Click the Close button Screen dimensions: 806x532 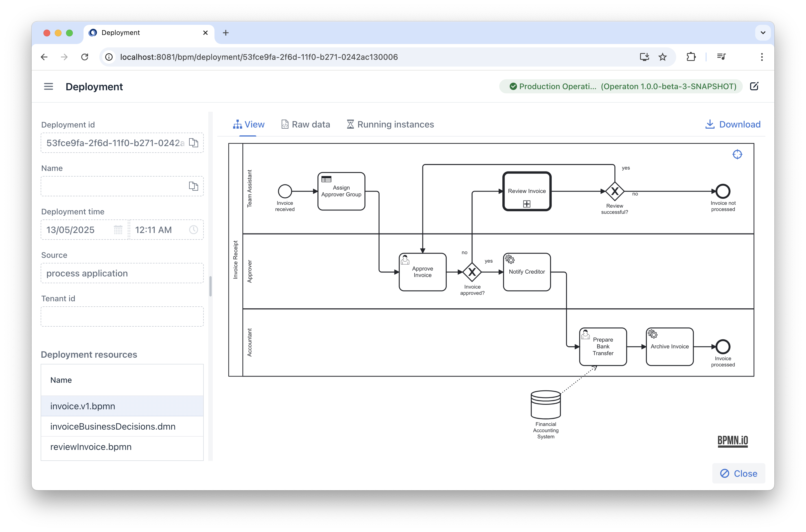739,473
